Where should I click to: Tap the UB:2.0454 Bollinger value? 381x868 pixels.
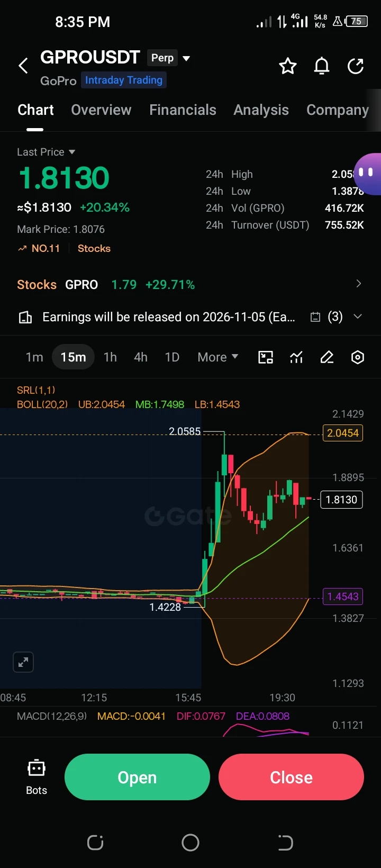click(102, 404)
